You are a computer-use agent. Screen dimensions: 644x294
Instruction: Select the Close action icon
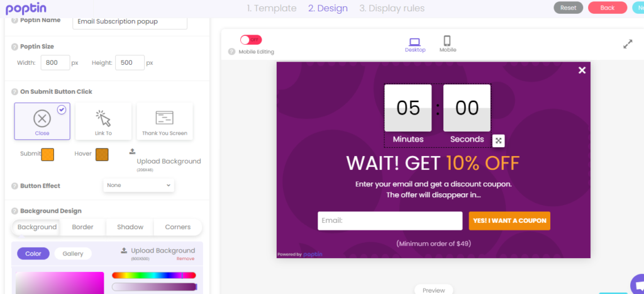(x=42, y=118)
